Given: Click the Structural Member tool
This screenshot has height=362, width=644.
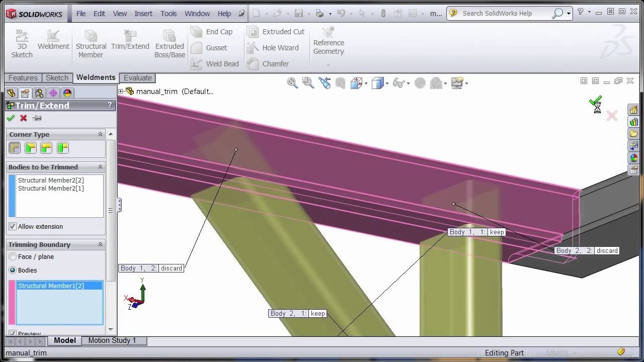Looking at the screenshot, I should (x=91, y=43).
